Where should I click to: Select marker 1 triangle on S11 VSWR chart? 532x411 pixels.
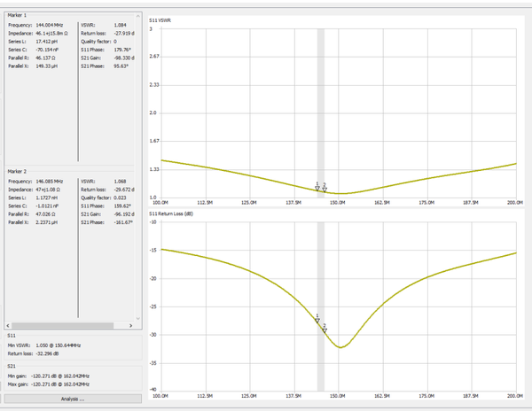(x=317, y=189)
